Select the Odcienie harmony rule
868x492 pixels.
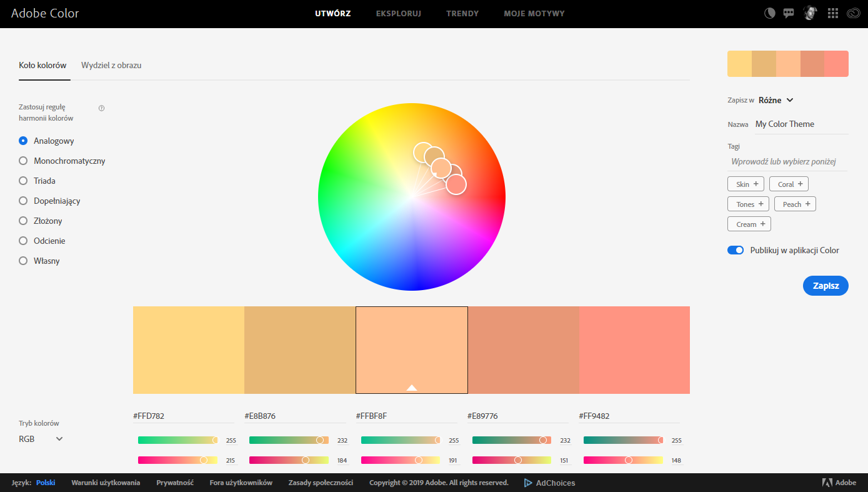coord(23,241)
